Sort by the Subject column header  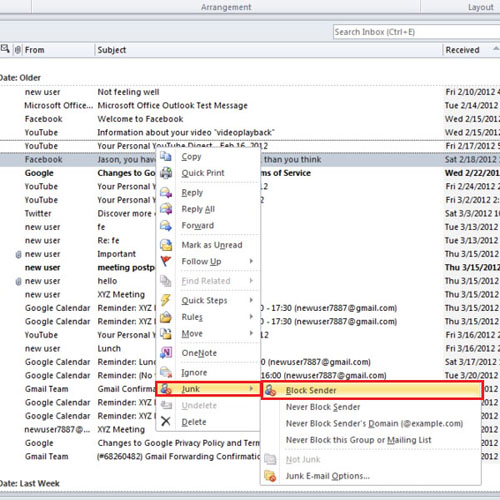pos(269,50)
